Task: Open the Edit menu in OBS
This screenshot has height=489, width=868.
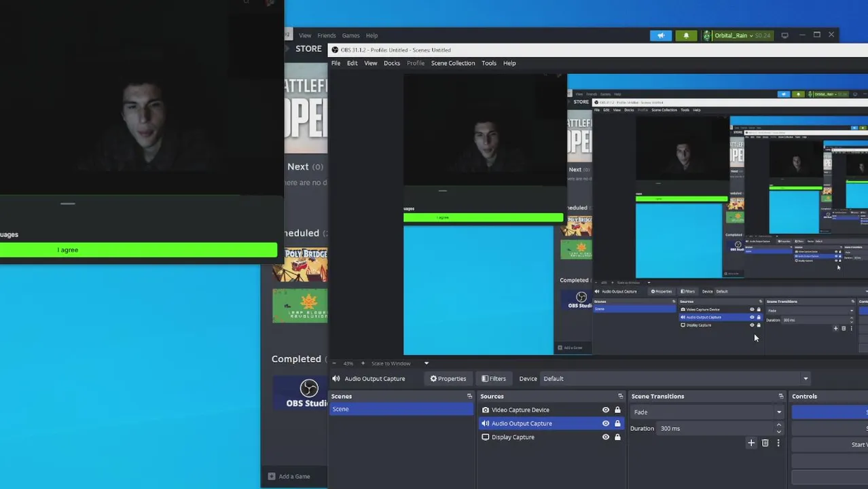Action: (x=352, y=63)
